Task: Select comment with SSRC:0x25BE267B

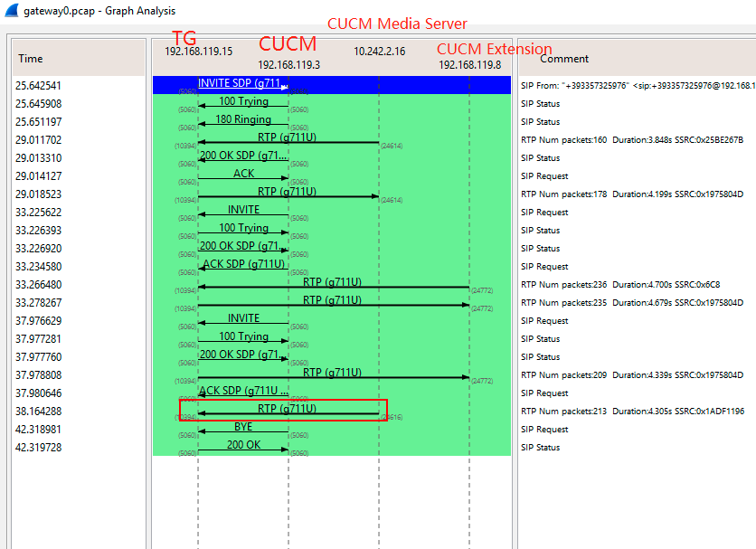Action: [631, 140]
